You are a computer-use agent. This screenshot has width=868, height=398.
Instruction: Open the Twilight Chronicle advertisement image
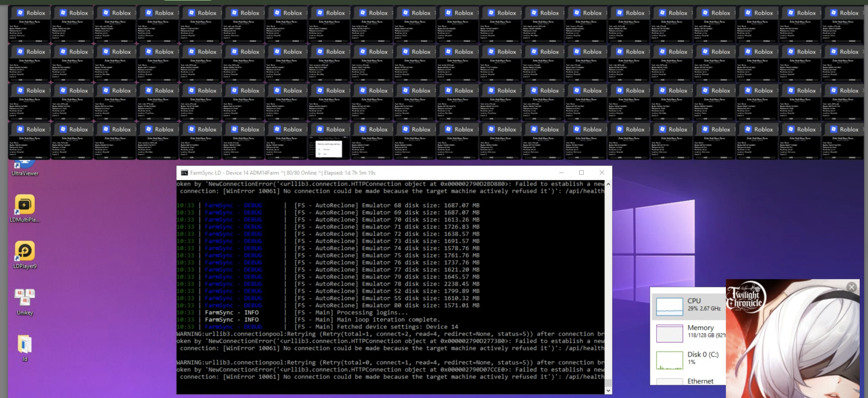click(x=792, y=338)
